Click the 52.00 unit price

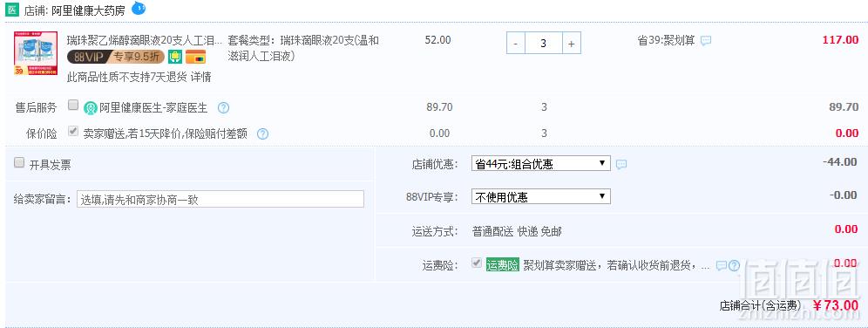[x=437, y=40]
